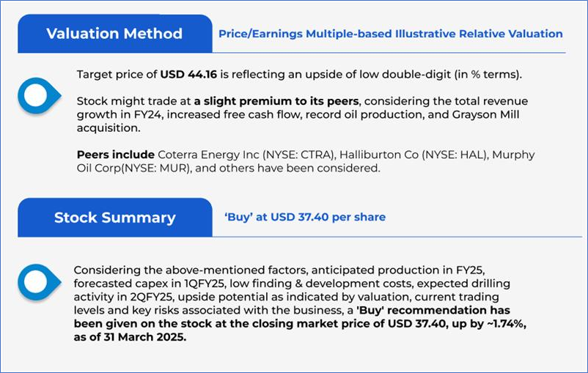Image resolution: width=588 pixels, height=373 pixels.
Task: Click the Price/Earnings Multiple-based Illustrative Relative Valuation subtitle
Action: [391, 34]
